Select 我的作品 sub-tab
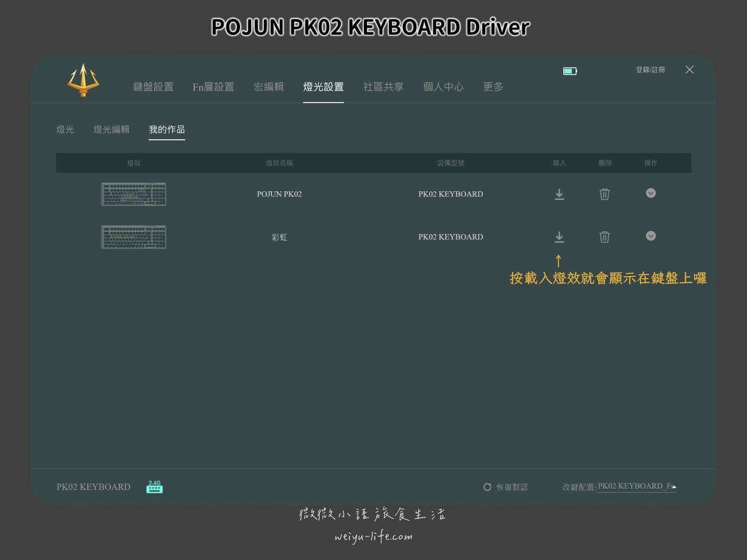The image size is (747, 560). point(167,129)
